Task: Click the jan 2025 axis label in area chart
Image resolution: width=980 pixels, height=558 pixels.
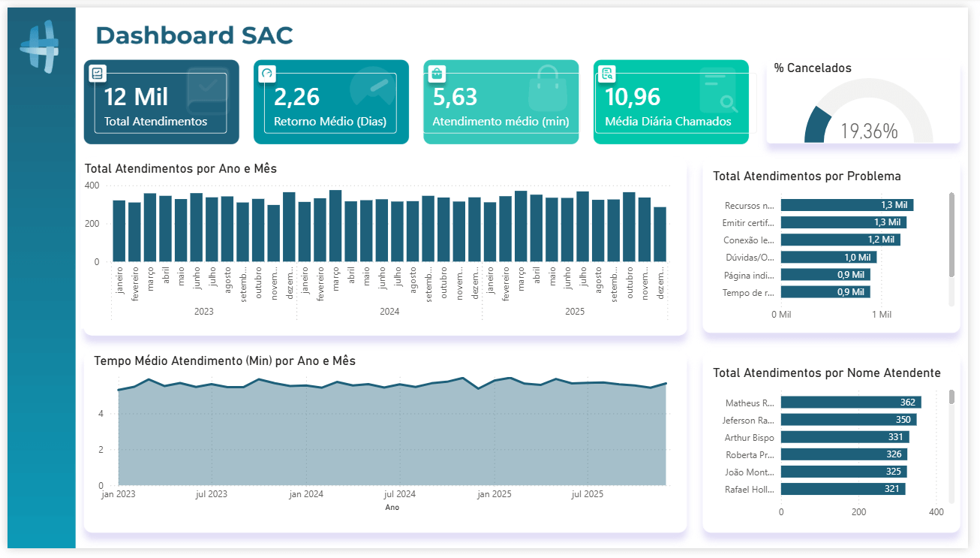Action: click(x=494, y=494)
